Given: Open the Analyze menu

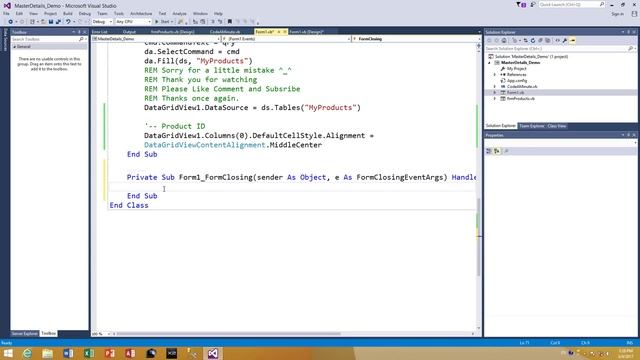Looking at the screenshot, I should [179, 13].
